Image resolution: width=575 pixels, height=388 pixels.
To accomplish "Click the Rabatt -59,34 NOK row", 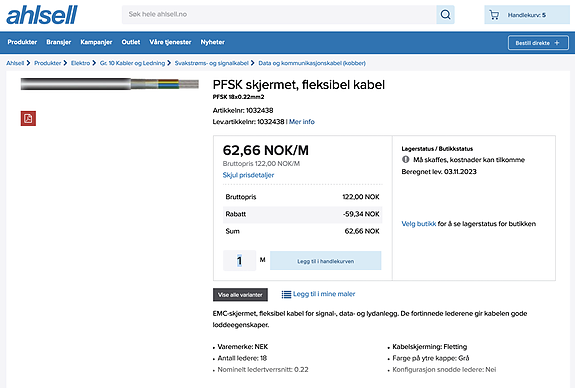I will pos(303,214).
